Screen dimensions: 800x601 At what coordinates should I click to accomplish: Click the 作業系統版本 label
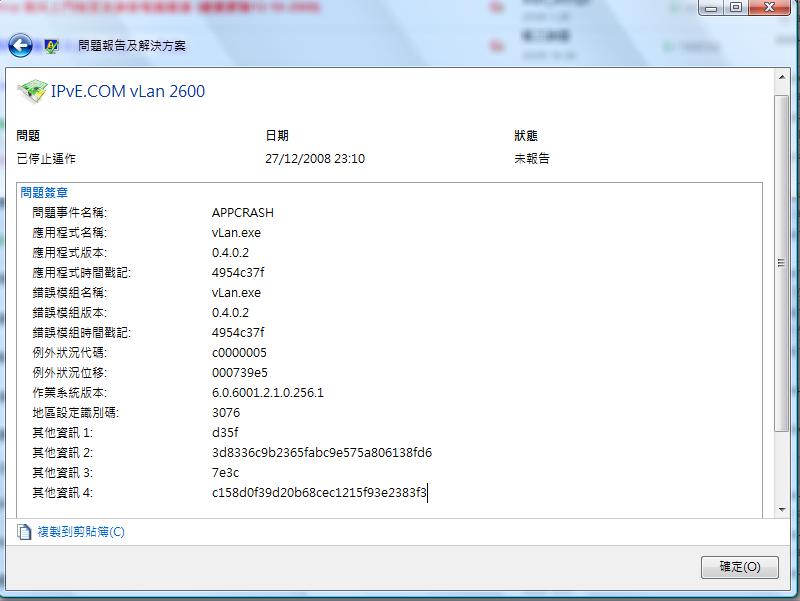(69, 393)
